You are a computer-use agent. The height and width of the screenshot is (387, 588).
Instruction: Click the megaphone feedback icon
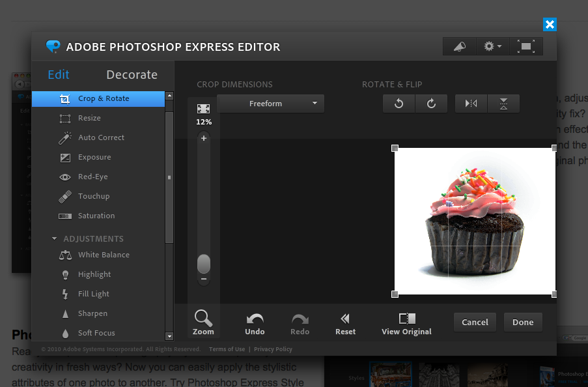coord(460,46)
